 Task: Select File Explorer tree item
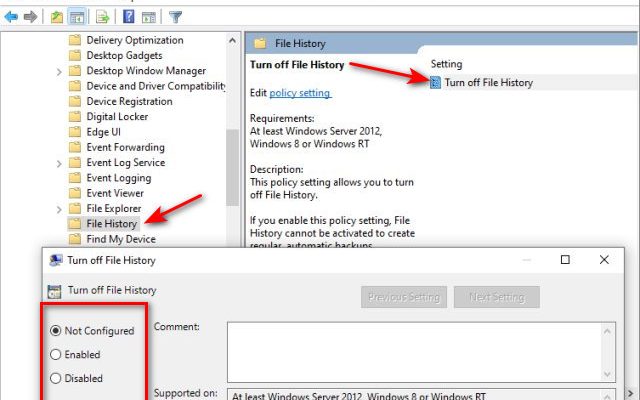114,208
